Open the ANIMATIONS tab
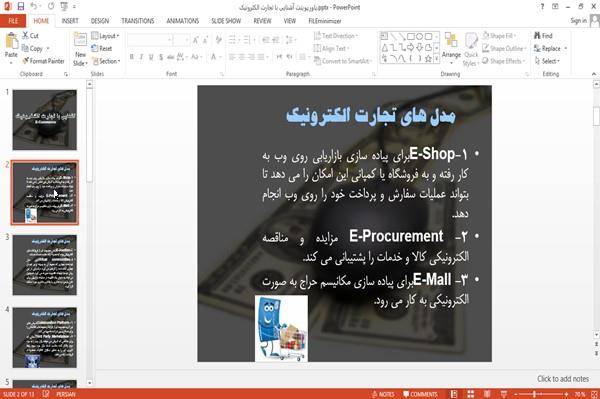Viewport: 600px width, 399px height. [x=183, y=21]
